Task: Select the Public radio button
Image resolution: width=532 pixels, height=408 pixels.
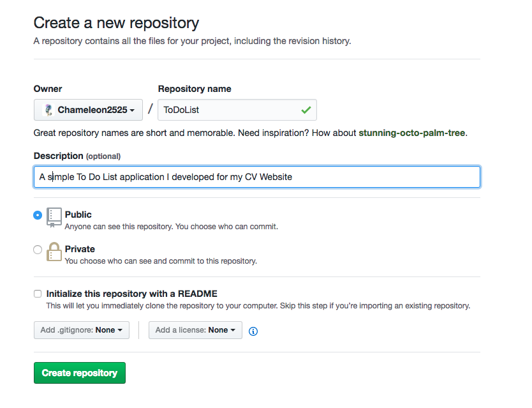Action: pos(38,215)
